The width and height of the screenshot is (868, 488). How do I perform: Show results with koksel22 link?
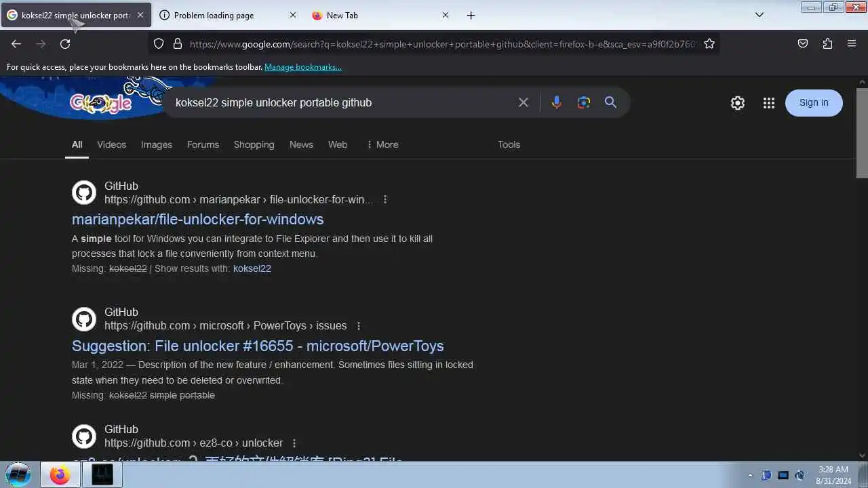click(x=252, y=268)
